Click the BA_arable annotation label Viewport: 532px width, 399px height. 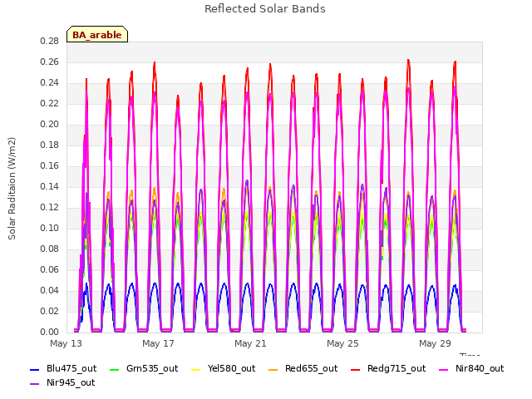point(97,35)
